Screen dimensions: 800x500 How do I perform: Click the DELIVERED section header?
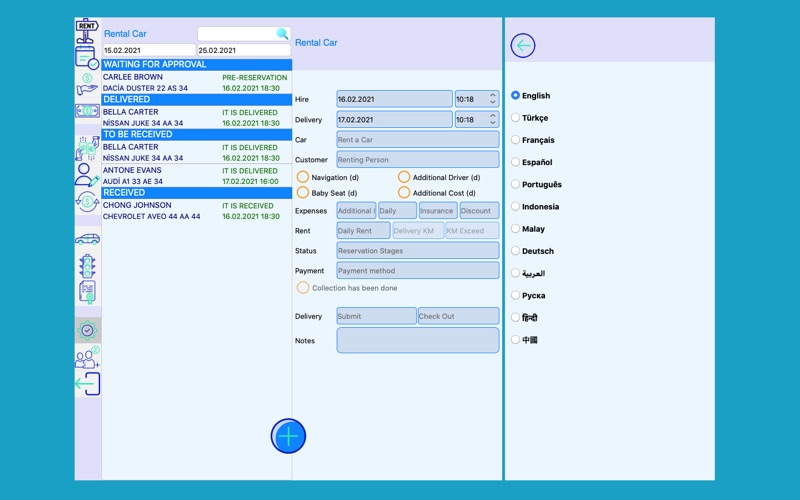pos(197,99)
